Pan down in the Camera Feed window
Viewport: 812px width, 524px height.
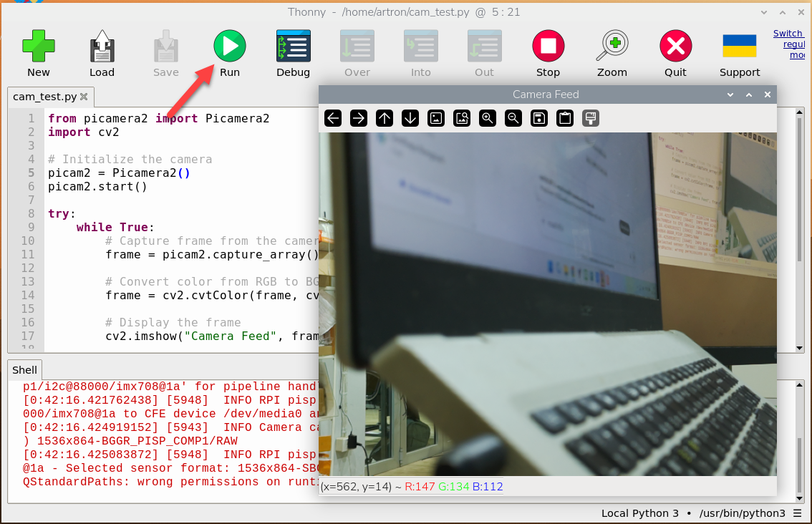click(410, 118)
